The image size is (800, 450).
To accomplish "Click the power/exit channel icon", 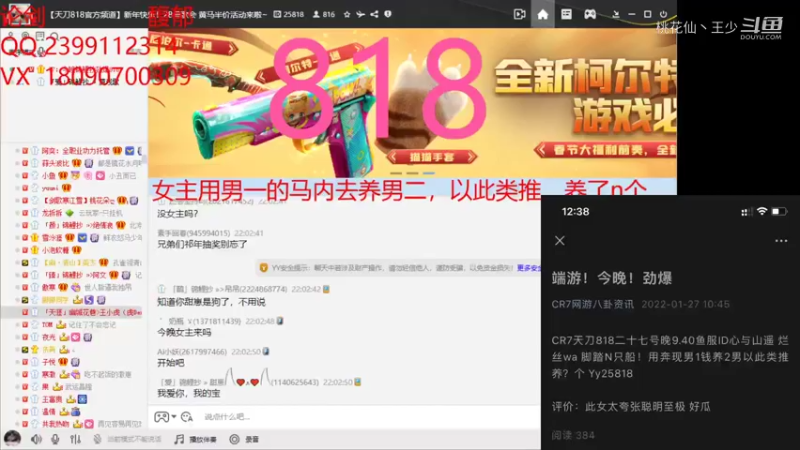I will [x=663, y=14].
